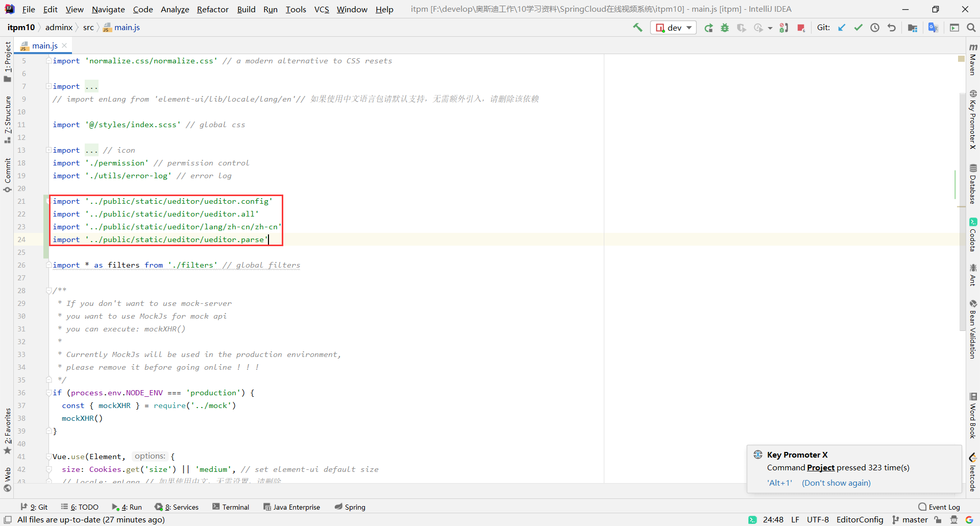This screenshot has height=526, width=980.
Task: Select the Terminal tool window tab
Action: [230, 507]
